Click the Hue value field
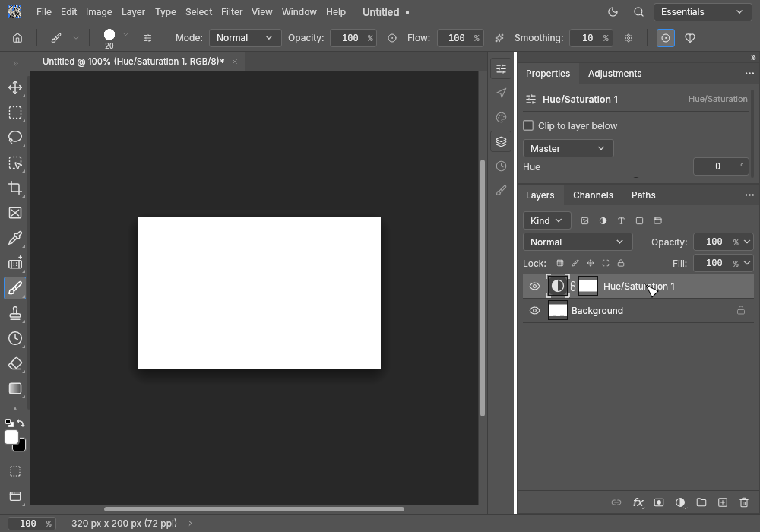 [x=720, y=166]
